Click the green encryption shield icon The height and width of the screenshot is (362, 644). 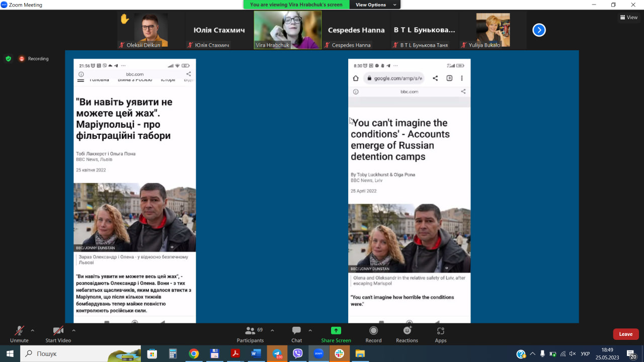click(8, 58)
